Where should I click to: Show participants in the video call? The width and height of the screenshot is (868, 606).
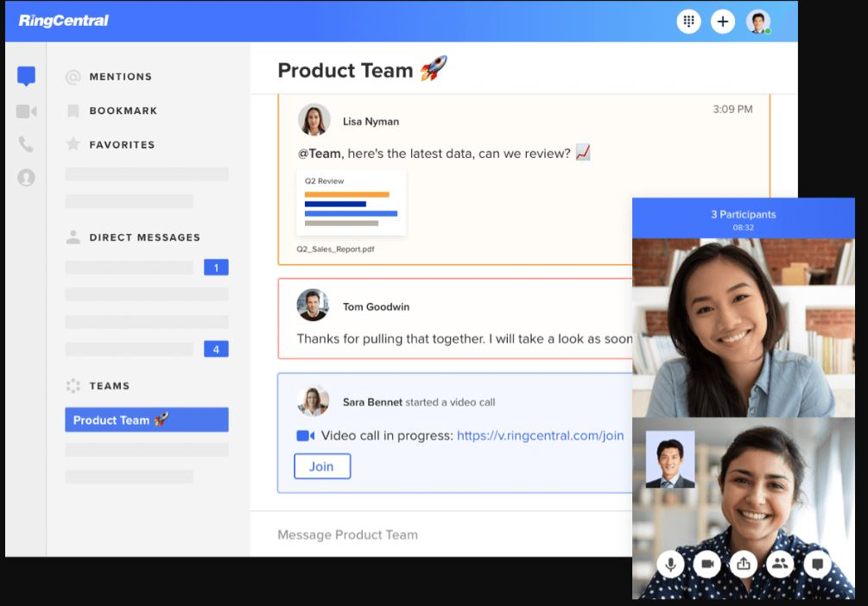780,564
